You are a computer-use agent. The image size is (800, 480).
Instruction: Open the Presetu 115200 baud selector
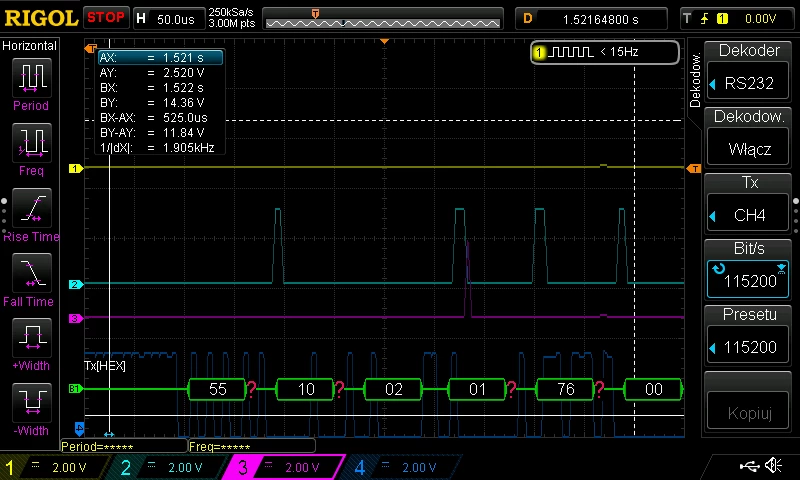pyautogui.click(x=748, y=335)
